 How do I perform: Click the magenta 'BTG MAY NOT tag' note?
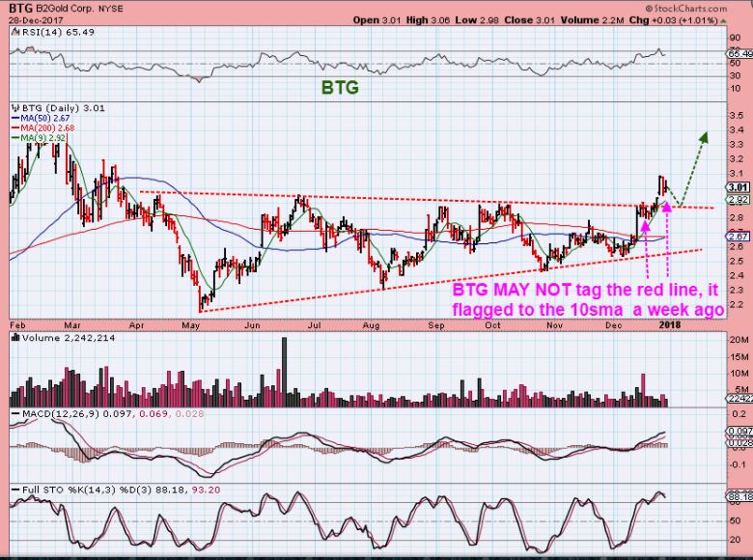coord(586,290)
